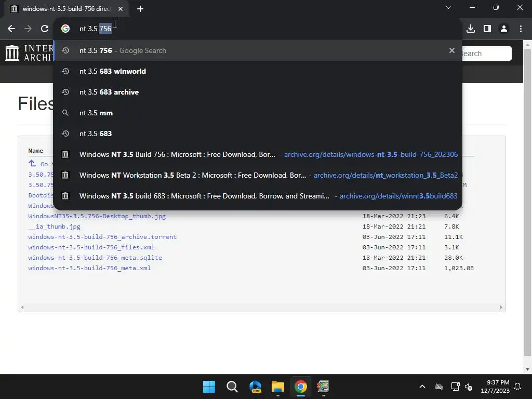The height and width of the screenshot is (399, 532).
Task: Open File Explorer from taskbar
Action: point(278,387)
